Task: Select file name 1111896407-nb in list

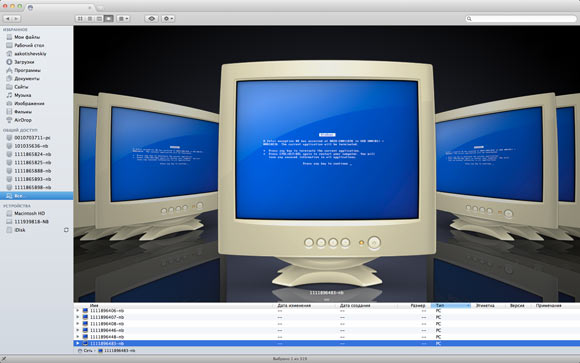Action: click(x=107, y=317)
